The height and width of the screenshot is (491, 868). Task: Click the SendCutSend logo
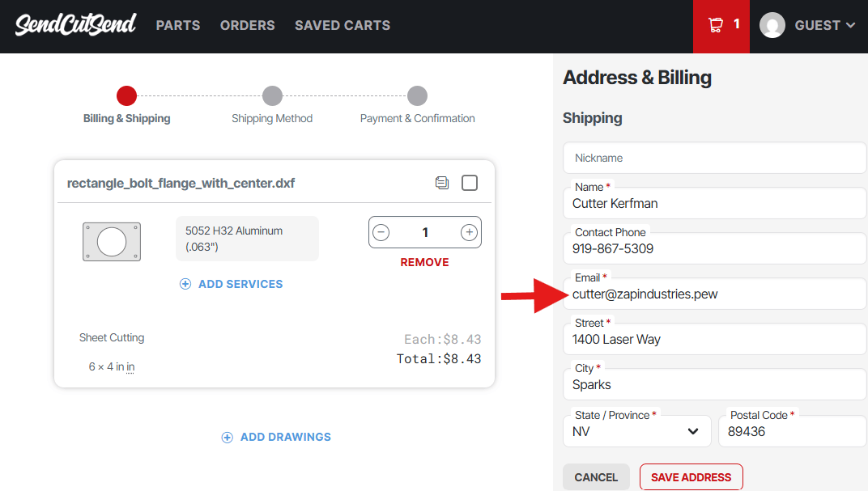(75, 24)
